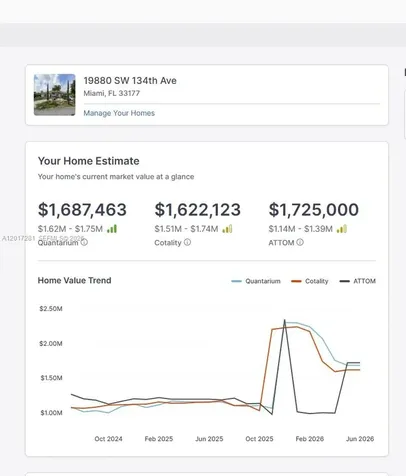This screenshot has width=406, height=476.
Task: Click the Feb 2026 axis label
Action: coord(310,439)
